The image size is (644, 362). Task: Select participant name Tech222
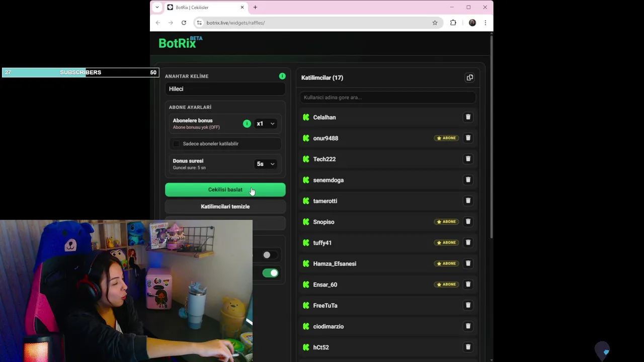pyautogui.click(x=324, y=159)
